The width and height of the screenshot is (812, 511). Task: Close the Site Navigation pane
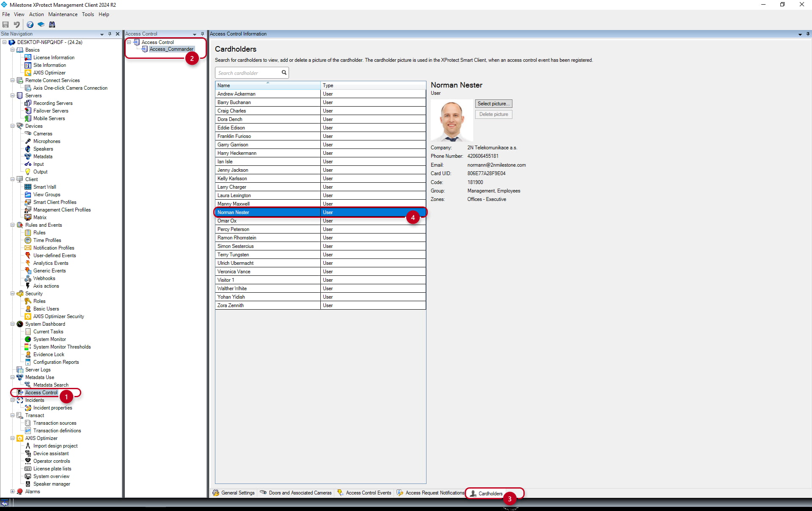[118, 34]
